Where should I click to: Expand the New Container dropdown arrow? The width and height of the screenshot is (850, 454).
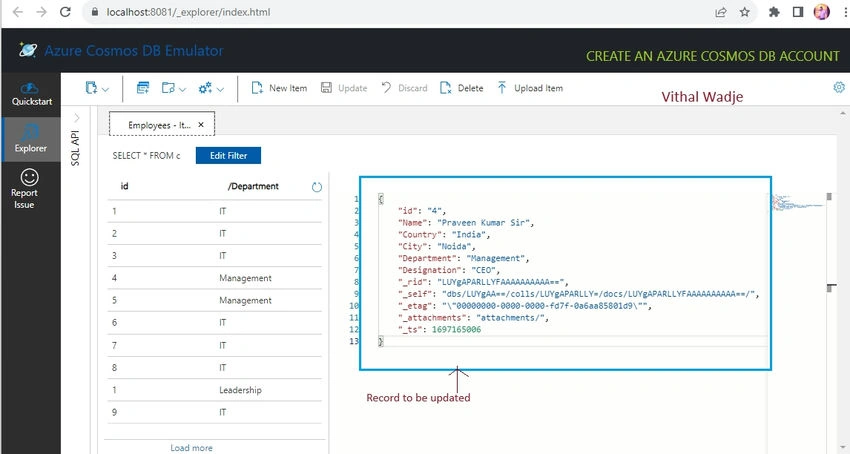tap(106, 89)
